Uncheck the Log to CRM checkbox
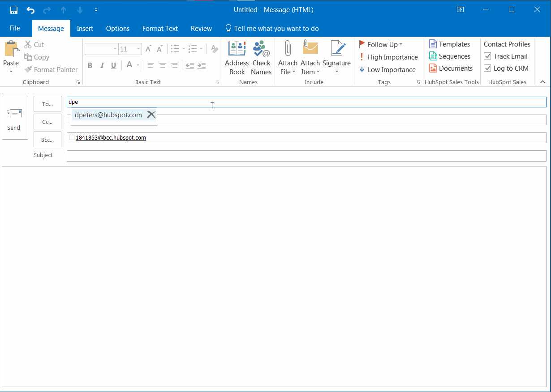The width and height of the screenshot is (551, 392). pyautogui.click(x=488, y=68)
